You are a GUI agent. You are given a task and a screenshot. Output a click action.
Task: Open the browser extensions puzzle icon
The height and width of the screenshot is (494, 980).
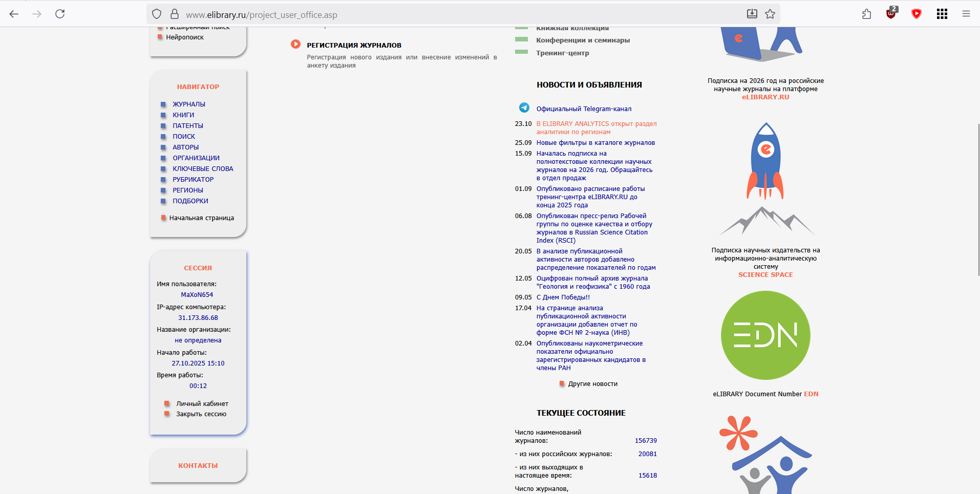click(x=866, y=14)
